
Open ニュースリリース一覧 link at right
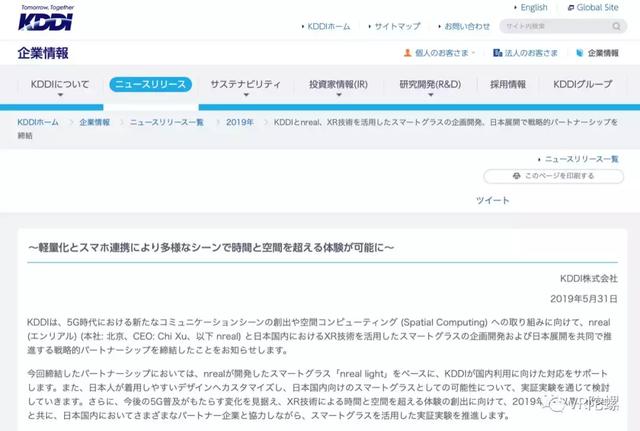pyautogui.click(x=581, y=159)
